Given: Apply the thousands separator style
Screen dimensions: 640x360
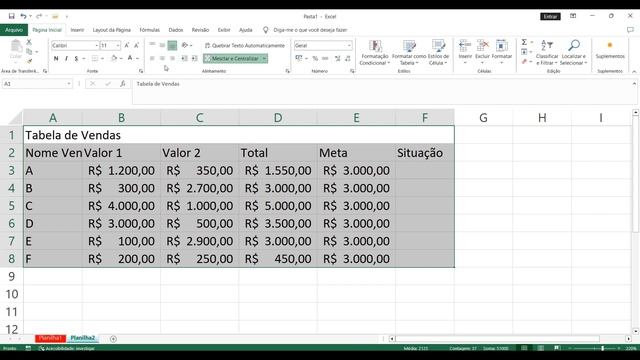Looking at the screenshot, I should [325, 58].
